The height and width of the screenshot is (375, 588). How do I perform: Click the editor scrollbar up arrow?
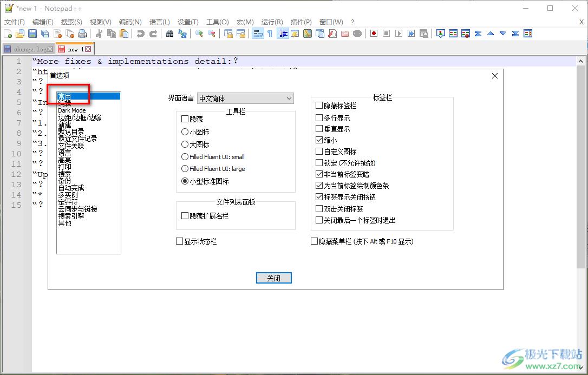point(580,61)
